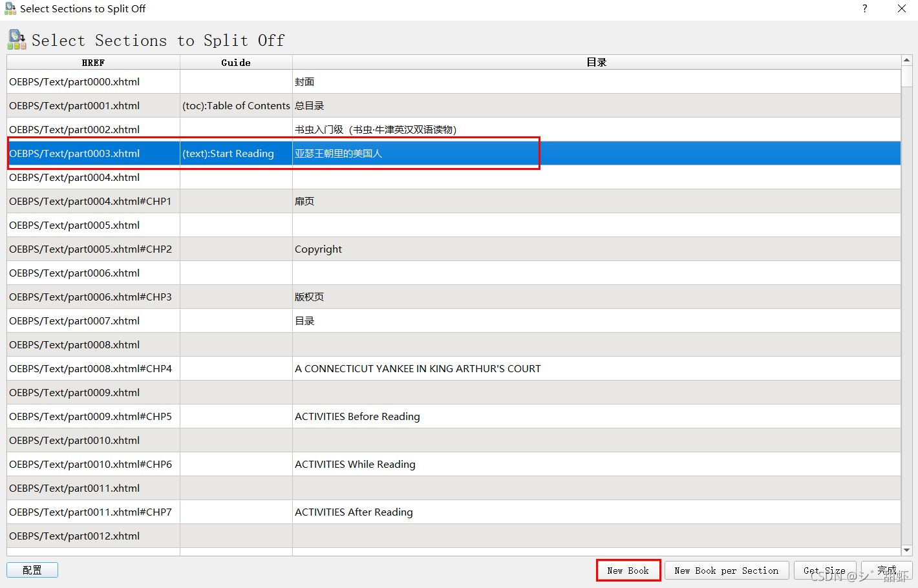The width and height of the screenshot is (918, 588).
Task: Sort by the HREF column header
Action: pos(93,62)
